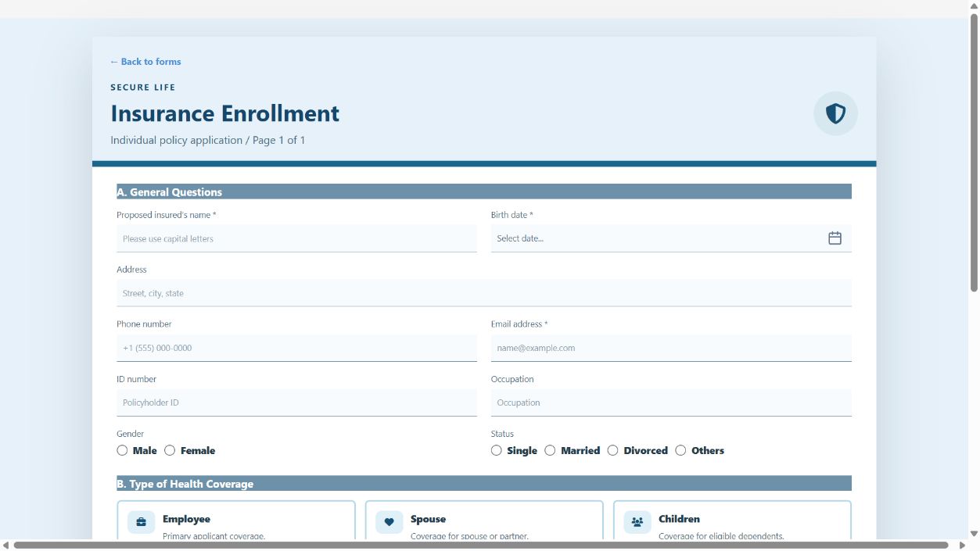Follow the Back to forms link
The height and width of the screenshot is (551, 980).
coord(145,62)
